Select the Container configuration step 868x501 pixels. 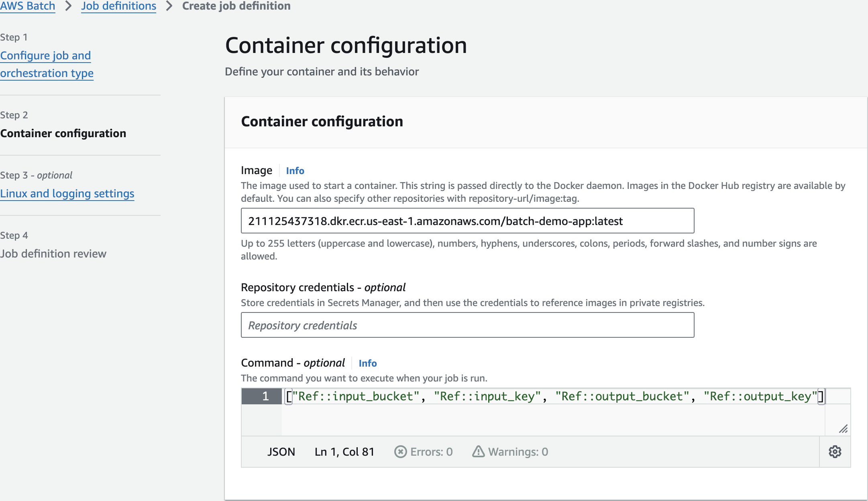(x=63, y=133)
